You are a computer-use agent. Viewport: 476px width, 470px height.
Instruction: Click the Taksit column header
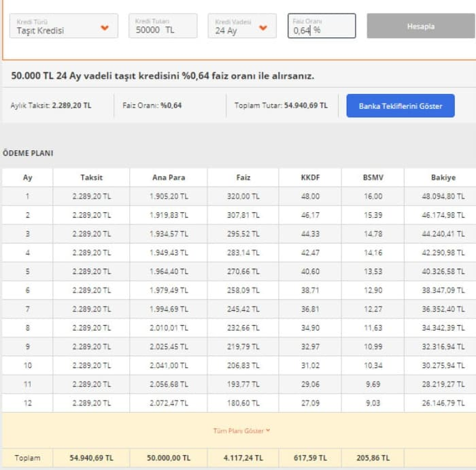click(91, 178)
